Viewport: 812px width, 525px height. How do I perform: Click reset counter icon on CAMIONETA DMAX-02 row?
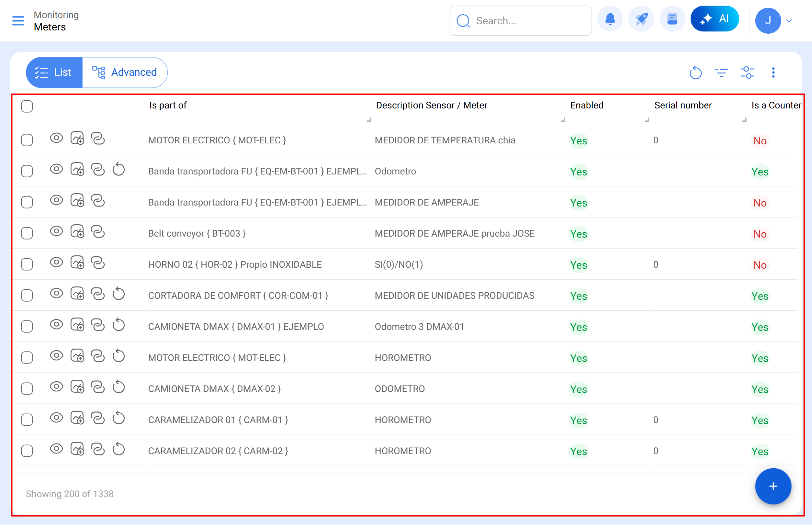[x=118, y=387]
